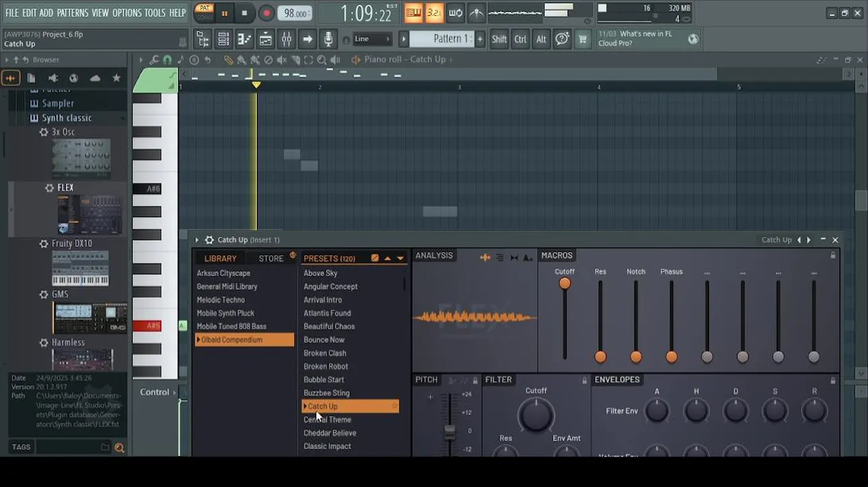Viewport: 868px width, 487px height.
Task: Open piano roll wrench tools menu
Action: (154, 60)
